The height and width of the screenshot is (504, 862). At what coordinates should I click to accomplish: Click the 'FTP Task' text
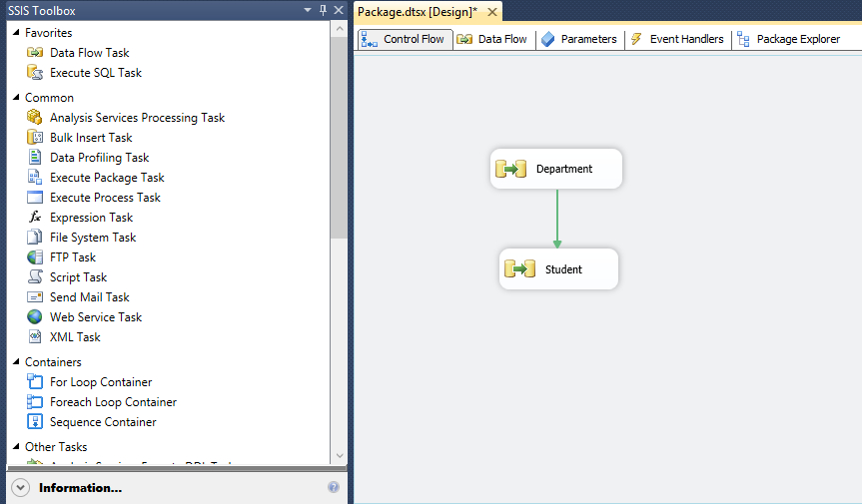coord(73,256)
